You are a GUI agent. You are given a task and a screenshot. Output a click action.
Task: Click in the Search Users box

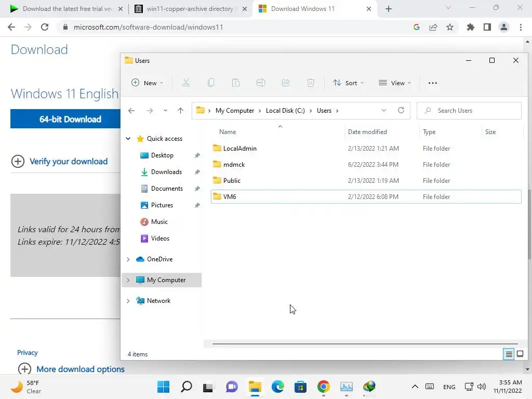[x=469, y=111]
